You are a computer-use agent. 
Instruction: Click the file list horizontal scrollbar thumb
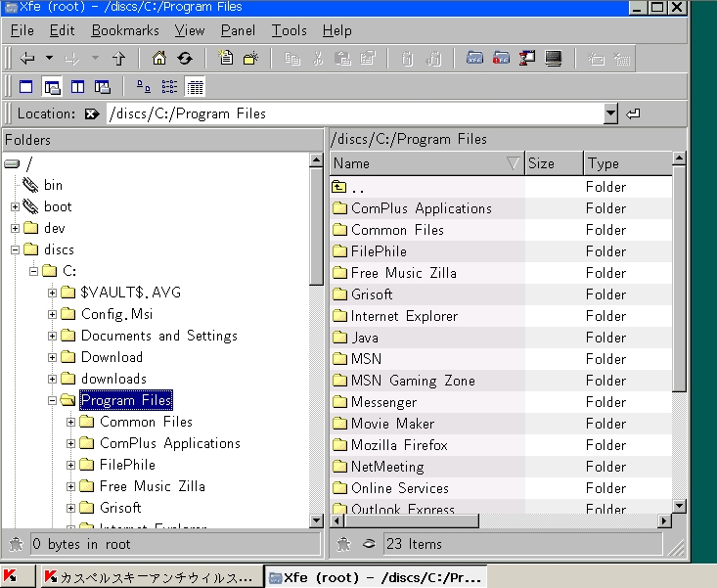click(411, 520)
